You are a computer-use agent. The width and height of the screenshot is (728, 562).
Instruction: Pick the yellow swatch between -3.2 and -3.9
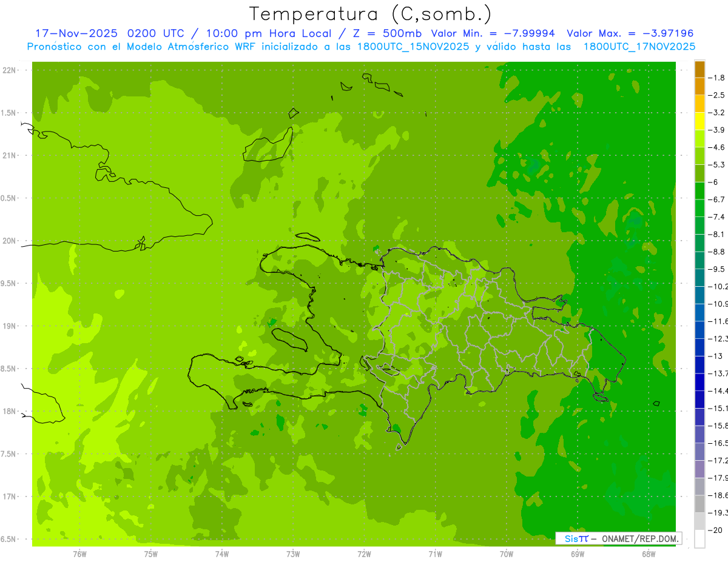699,121
